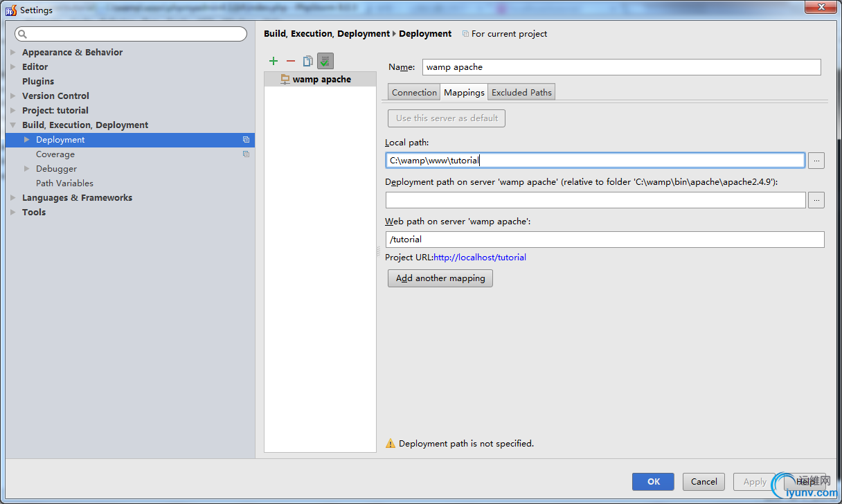The width and height of the screenshot is (842, 504).
Task: Click the breadcrumb Build, Execution, Deployment text
Action: 327,34
